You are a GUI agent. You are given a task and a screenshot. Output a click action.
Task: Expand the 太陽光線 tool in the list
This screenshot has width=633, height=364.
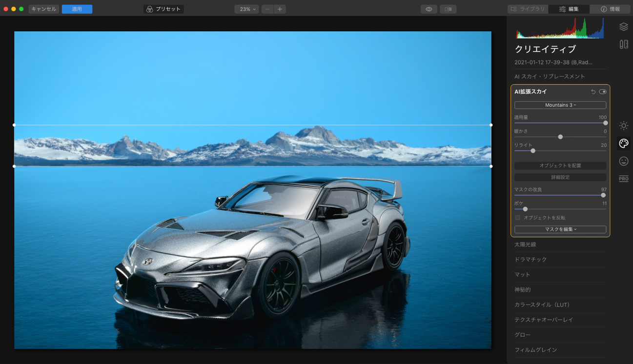tap(525, 244)
